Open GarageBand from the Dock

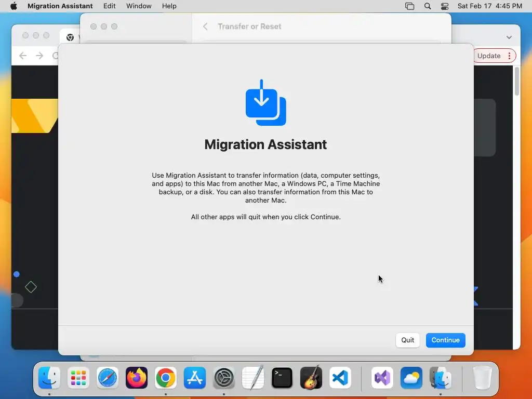[311, 378]
